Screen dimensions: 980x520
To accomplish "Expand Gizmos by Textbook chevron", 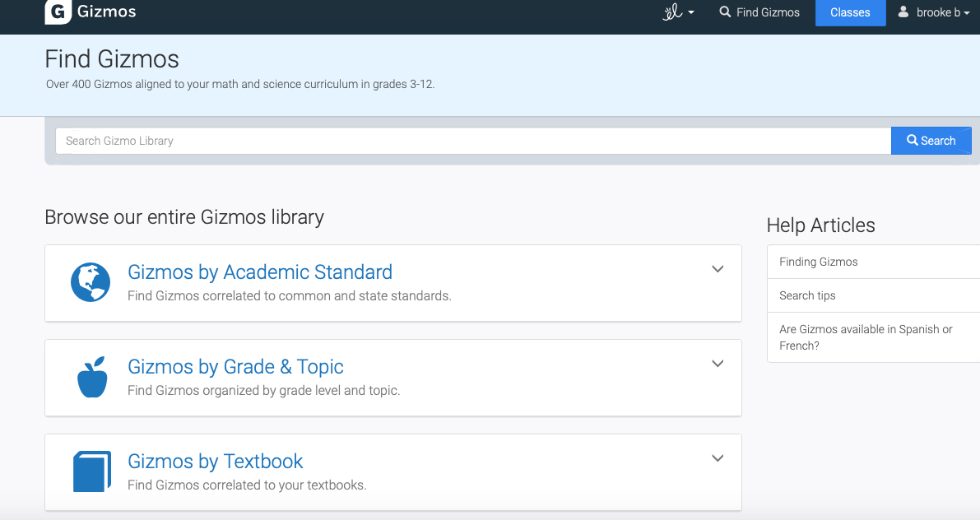I will pos(718,457).
